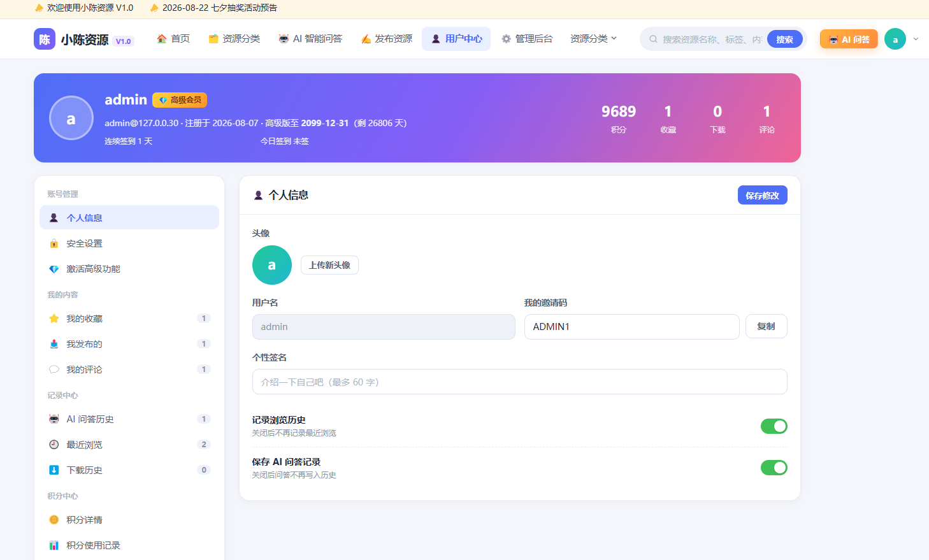This screenshot has height=560, width=929.
Task: Toggle 保存 AI 问答记录 switch
Action: [x=774, y=468]
